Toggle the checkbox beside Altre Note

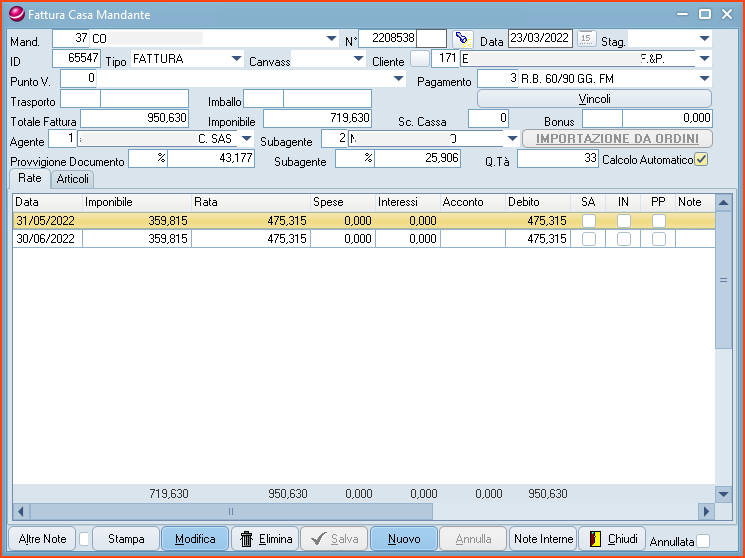tap(84, 539)
